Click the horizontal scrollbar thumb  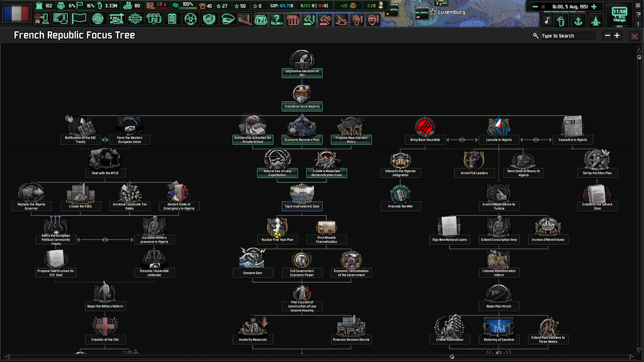coord(452,357)
